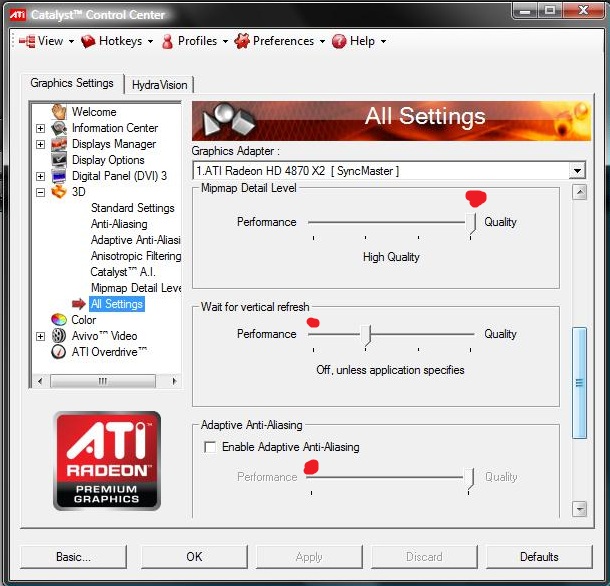Open the Hotkeys menu
This screenshot has height=586, width=610.
121,41
